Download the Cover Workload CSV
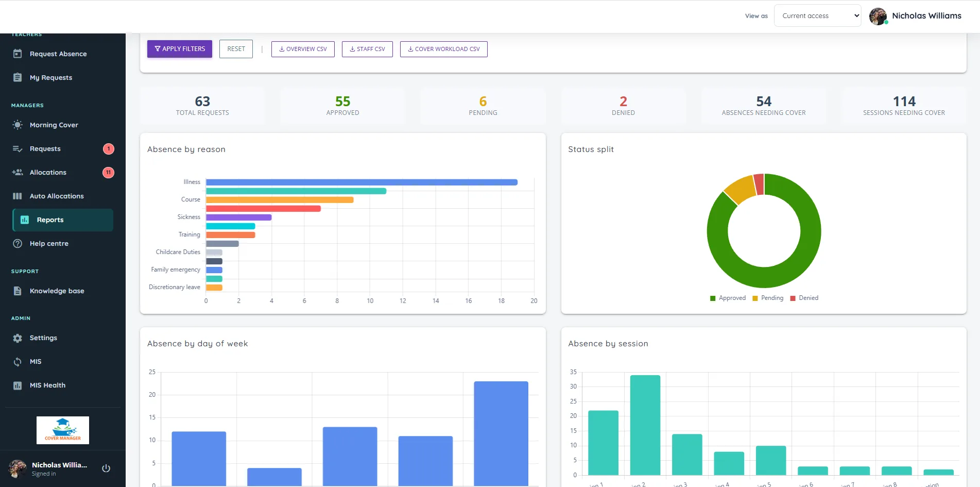This screenshot has height=487, width=980. point(444,49)
